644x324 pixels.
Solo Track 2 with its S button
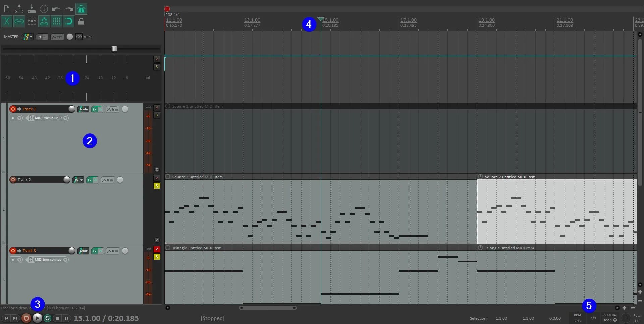(157, 186)
